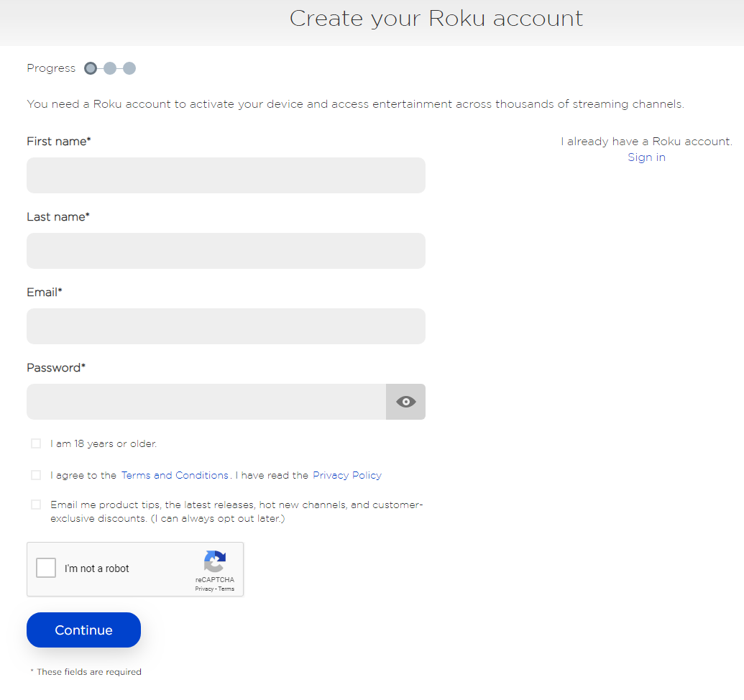Click the Password input field

point(208,401)
